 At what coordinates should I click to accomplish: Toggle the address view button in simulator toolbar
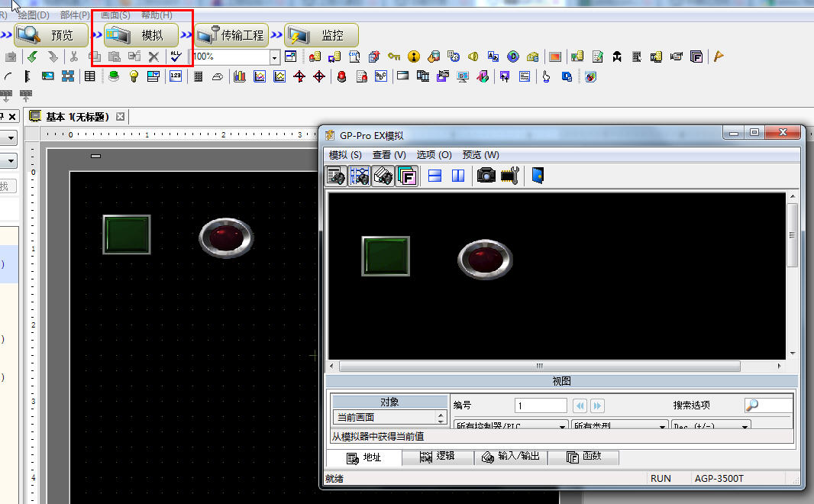coord(336,176)
